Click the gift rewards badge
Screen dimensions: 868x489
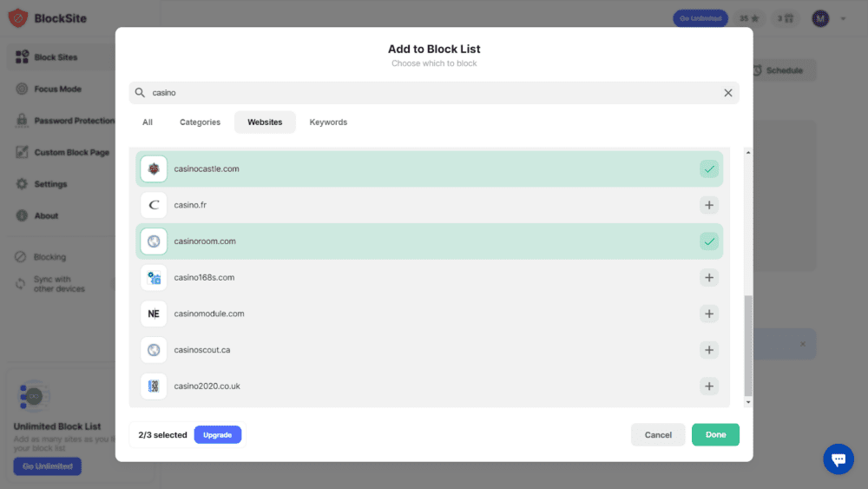click(x=785, y=18)
